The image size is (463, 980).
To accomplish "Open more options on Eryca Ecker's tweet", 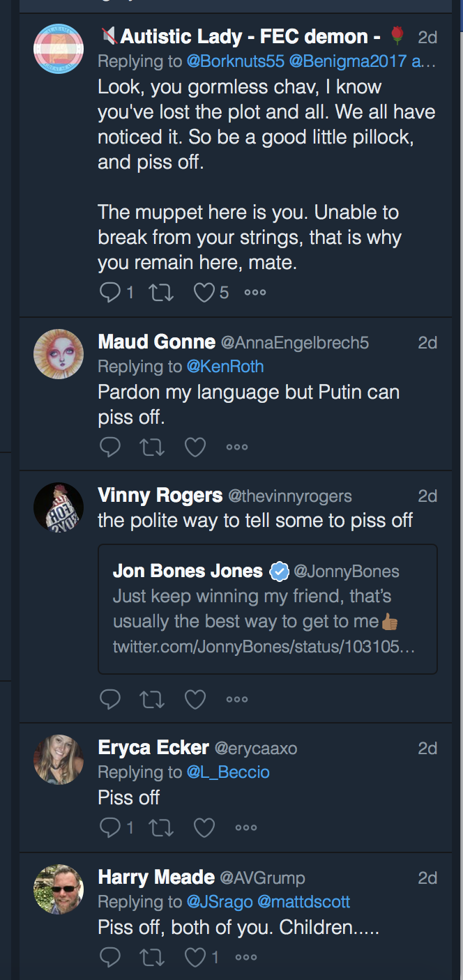I will tap(246, 827).
